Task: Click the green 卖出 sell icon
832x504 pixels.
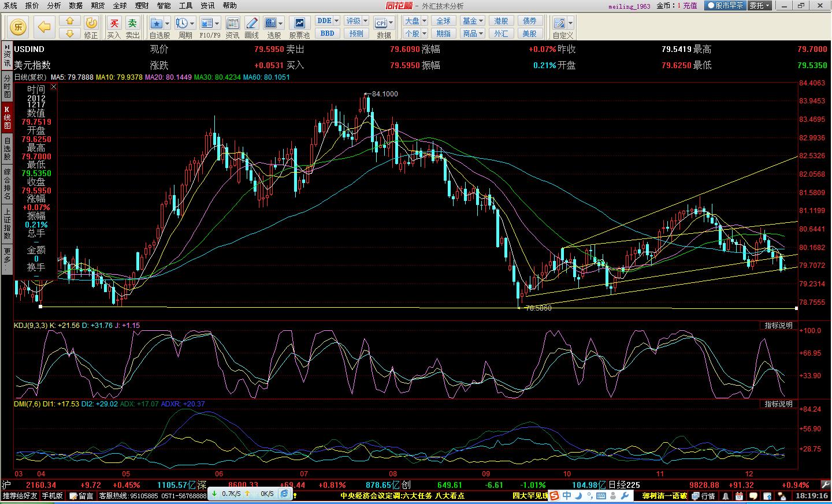Action: (133, 23)
